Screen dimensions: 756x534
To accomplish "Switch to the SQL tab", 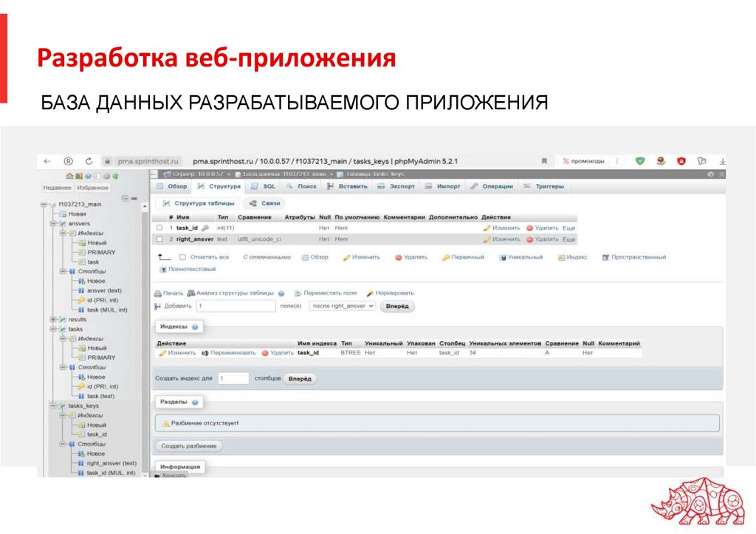I will (x=267, y=186).
